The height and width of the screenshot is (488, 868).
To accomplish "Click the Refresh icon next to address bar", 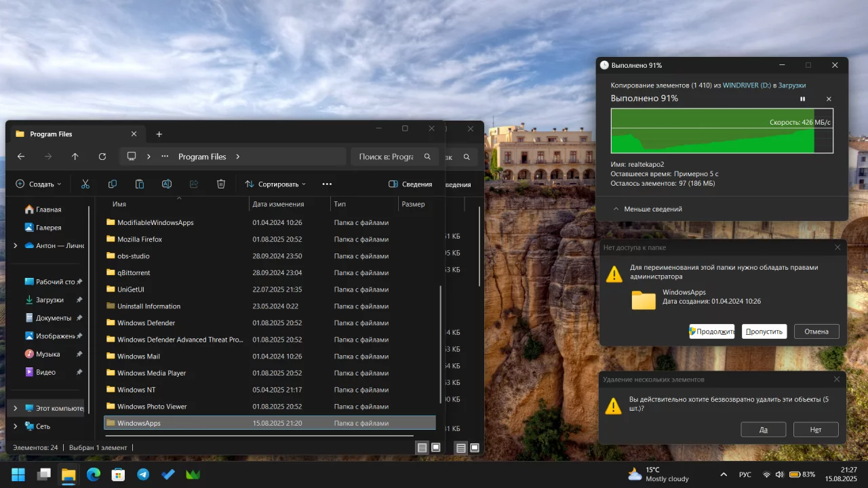I will pyautogui.click(x=102, y=157).
